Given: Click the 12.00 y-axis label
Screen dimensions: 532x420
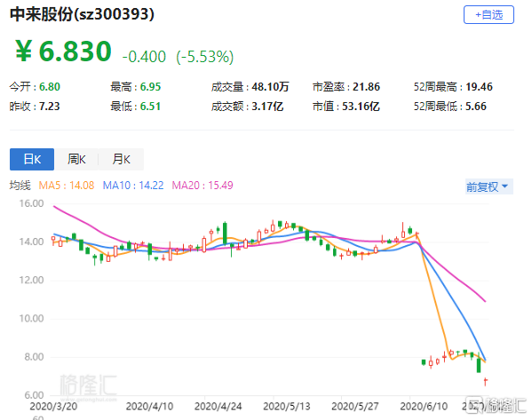Looking at the screenshot, I should 31,281.
